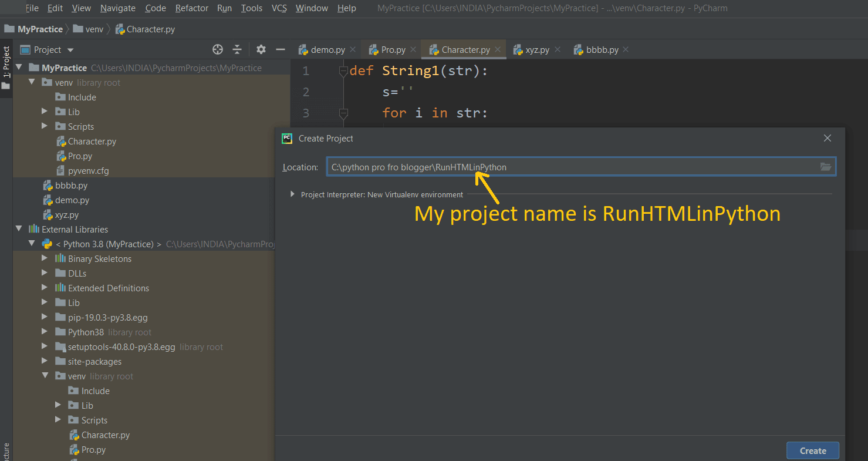Open Project panel settings gear
This screenshot has width=868, height=461.
coord(261,49)
